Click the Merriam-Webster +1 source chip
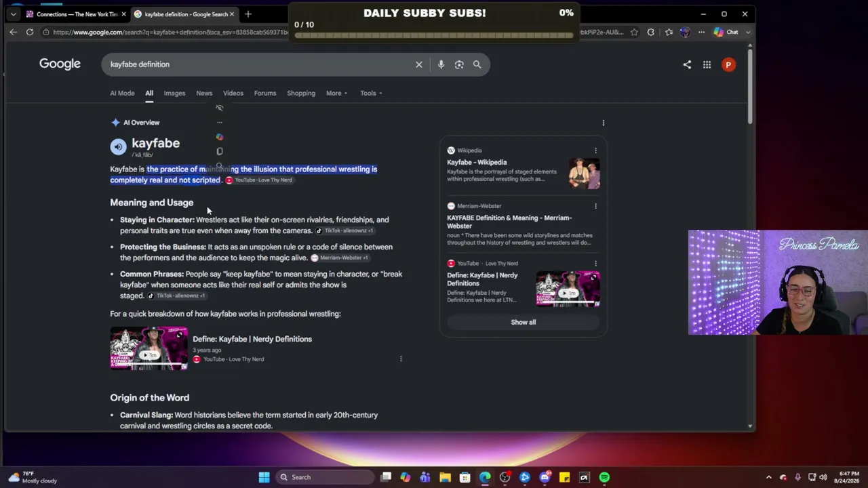Viewport: 868px width, 488px height. tap(340, 258)
